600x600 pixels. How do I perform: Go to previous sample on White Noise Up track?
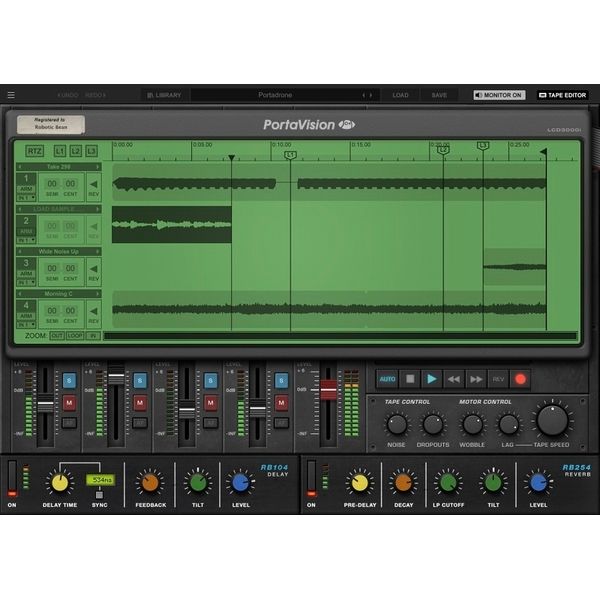20,251
